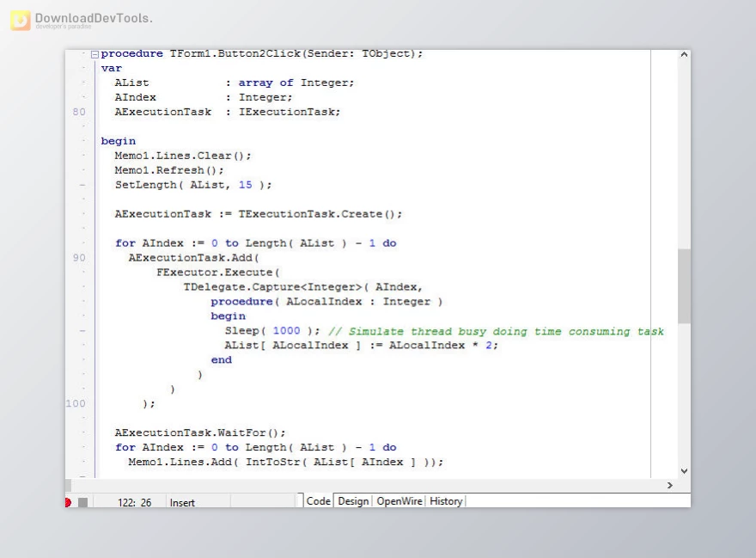Click gutter at line number 80
Image resolution: width=756 pixels, height=558 pixels.
coord(79,112)
